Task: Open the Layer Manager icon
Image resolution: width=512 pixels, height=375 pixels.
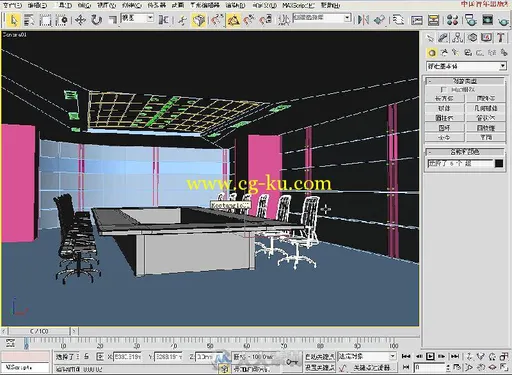Action: 398,20
